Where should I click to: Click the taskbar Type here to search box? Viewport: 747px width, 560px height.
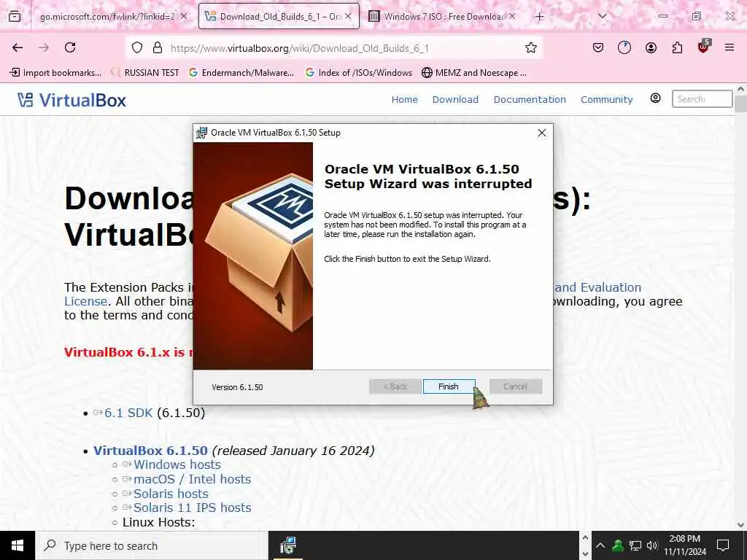coord(152,545)
